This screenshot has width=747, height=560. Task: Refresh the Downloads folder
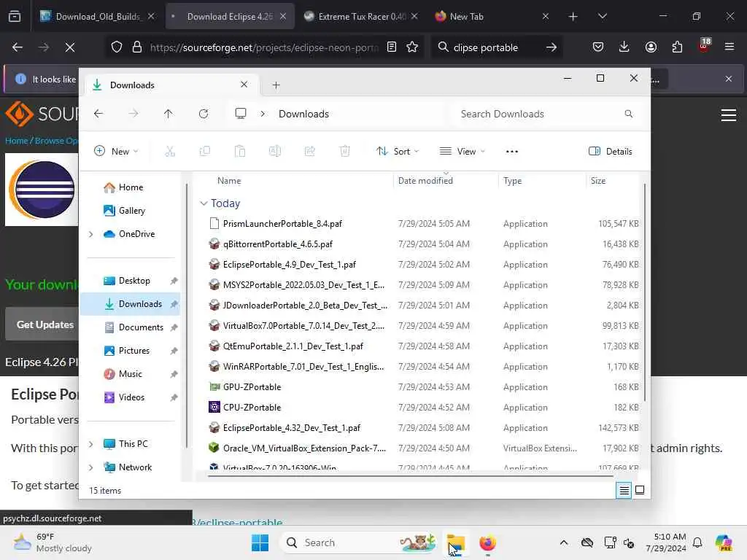pos(204,114)
